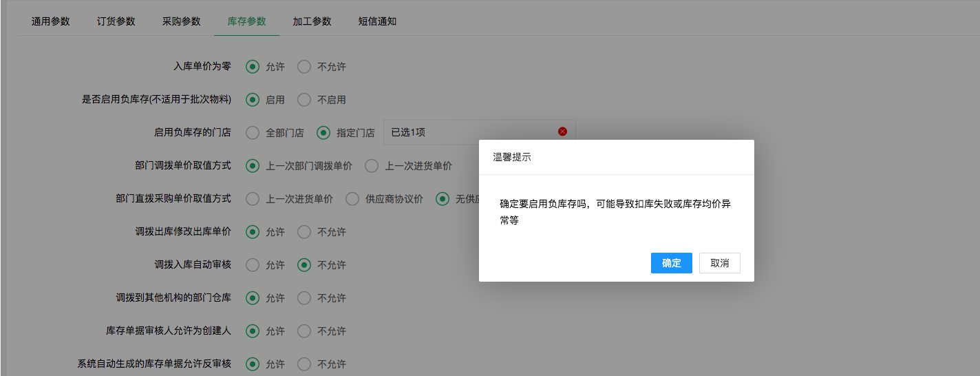This screenshot has width=980, height=376.
Task: Click the 入库单价为零 label
Action: (202, 67)
